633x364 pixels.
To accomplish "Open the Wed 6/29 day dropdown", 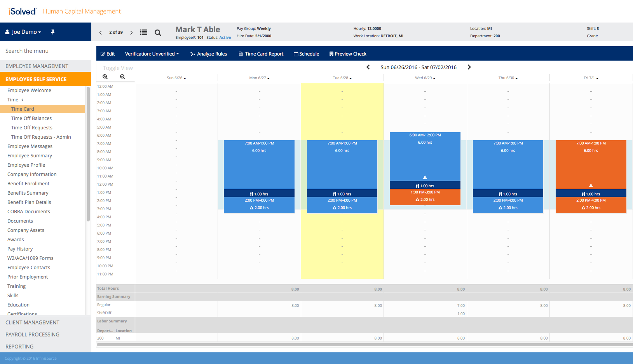I will click(x=425, y=78).
